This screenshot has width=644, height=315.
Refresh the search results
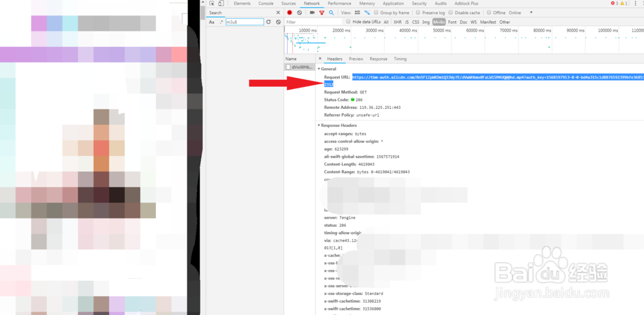click(x=269, y=22)
